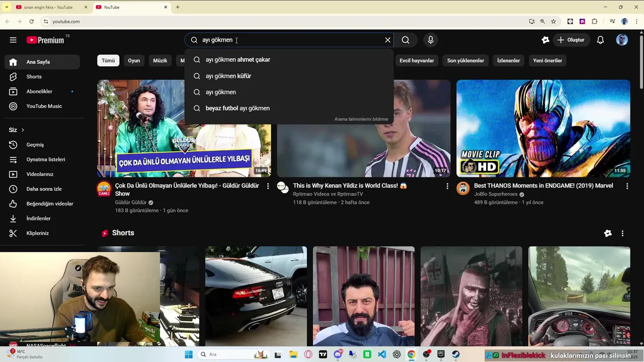The image size is (644, 362).
Task: Select the Yeni öneriler chip
Action: [x=547, y=60]
